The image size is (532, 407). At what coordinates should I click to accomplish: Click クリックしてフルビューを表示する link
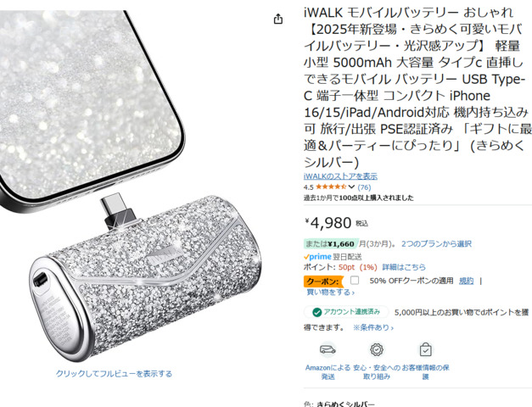pyautogui.click(x=114, y=373)
